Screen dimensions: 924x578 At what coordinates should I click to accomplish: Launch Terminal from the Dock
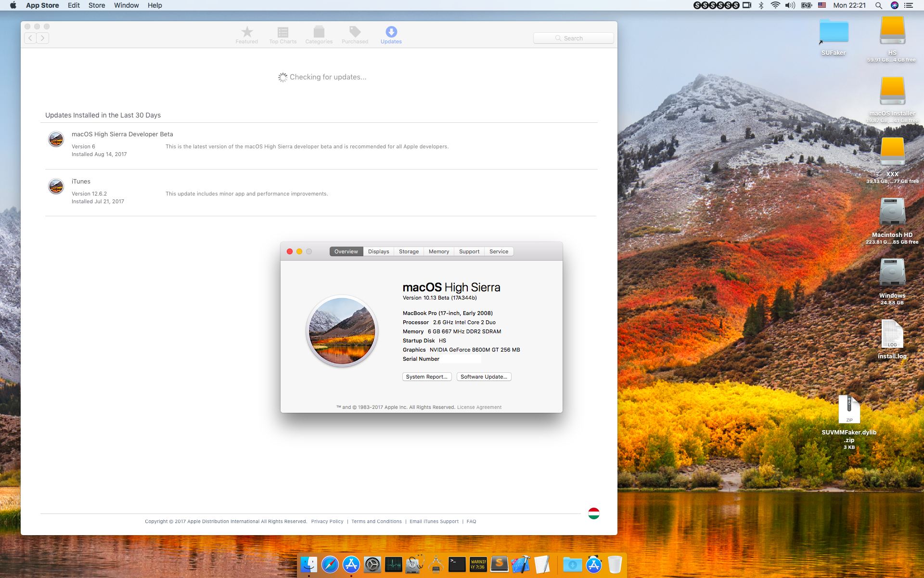457,565
